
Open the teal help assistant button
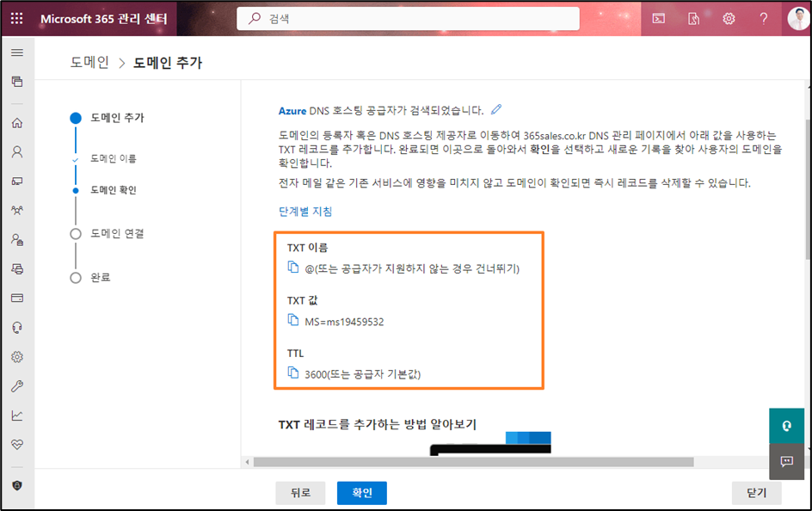[786, 426]
